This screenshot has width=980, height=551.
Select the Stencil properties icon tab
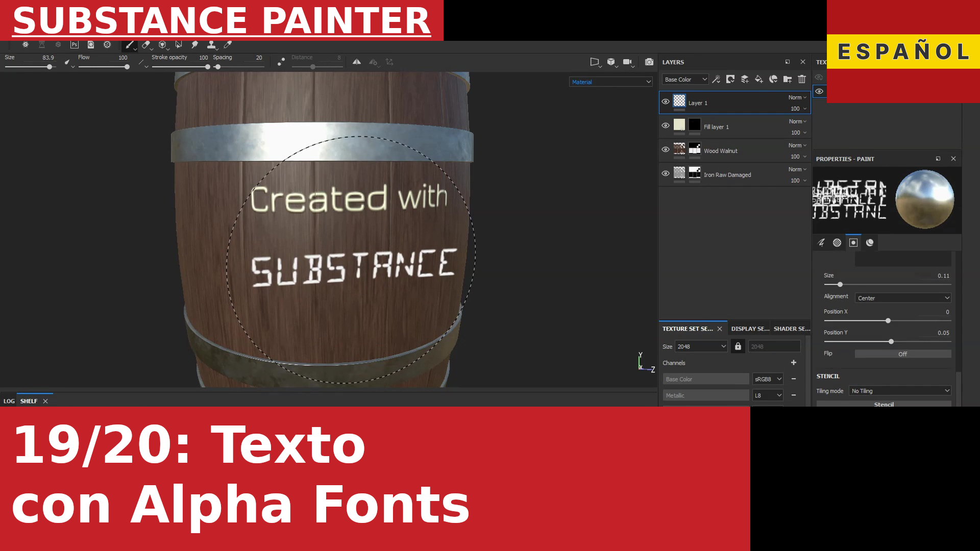[853, 242]
